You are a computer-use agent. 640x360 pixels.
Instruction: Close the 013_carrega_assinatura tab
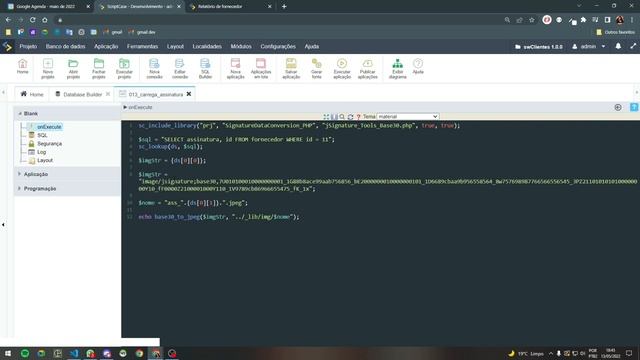click(189, 94)
